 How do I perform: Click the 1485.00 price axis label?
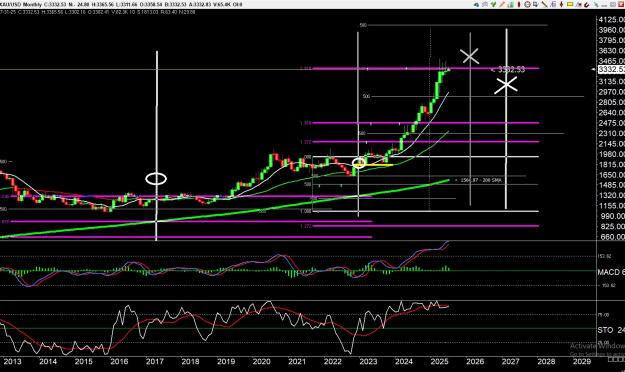coord(611,185)
